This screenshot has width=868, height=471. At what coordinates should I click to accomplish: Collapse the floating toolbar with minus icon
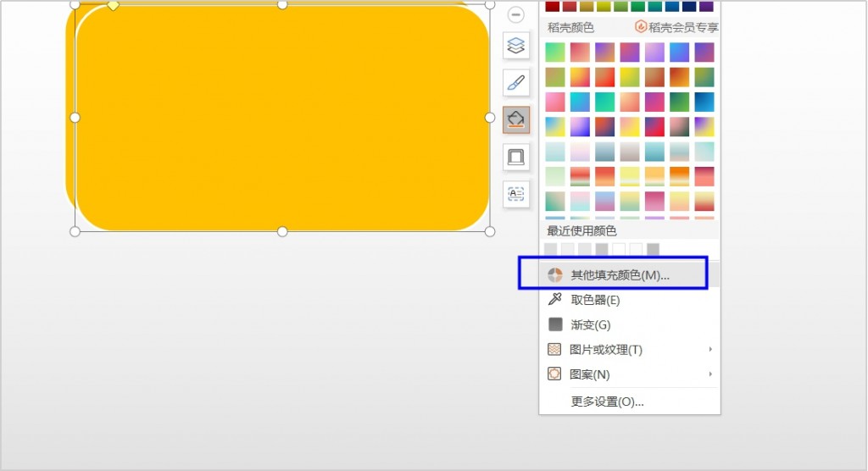[516, 15]
